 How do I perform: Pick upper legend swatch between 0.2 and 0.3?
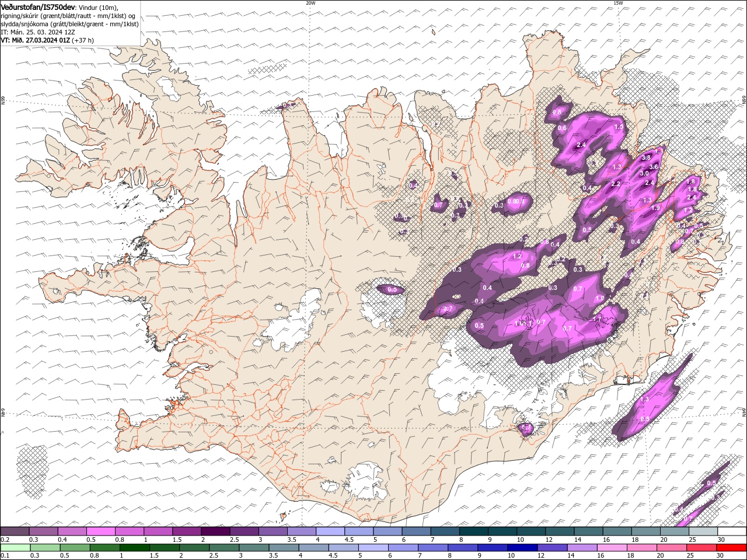tap(15, 531)
